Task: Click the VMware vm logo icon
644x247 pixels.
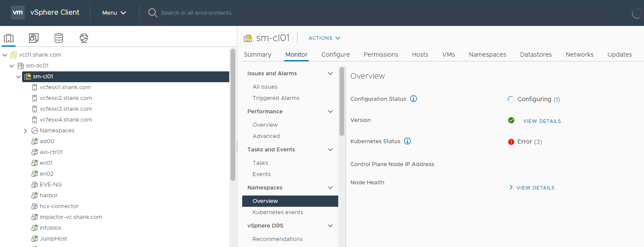Action: 18,13
